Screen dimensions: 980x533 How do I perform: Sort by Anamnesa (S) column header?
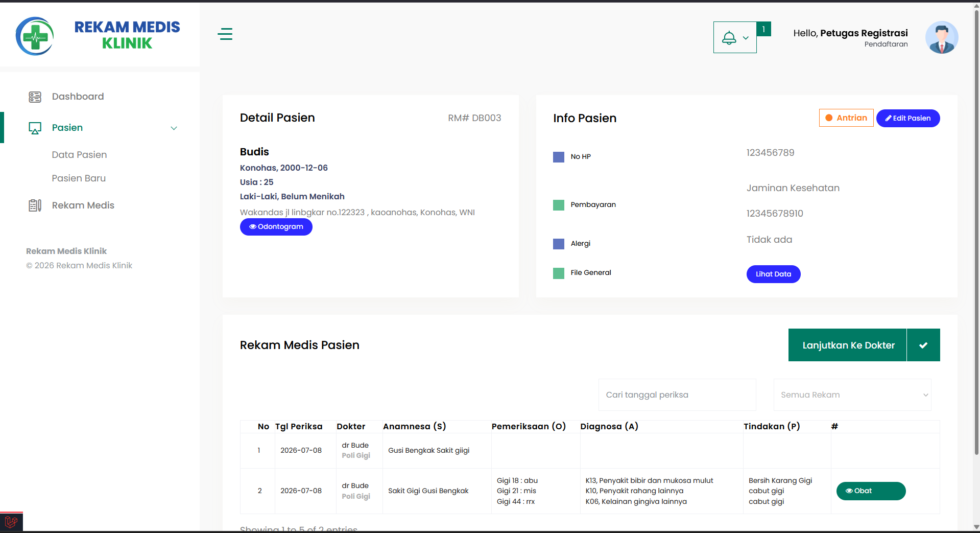pyautogui.click(x=415, y=426)
